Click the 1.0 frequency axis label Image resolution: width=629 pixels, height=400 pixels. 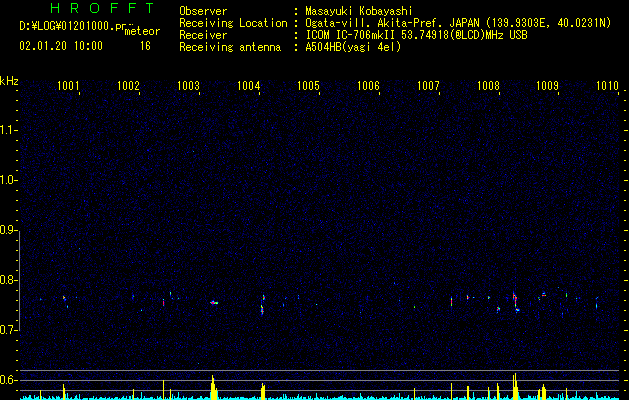point(8,181)
